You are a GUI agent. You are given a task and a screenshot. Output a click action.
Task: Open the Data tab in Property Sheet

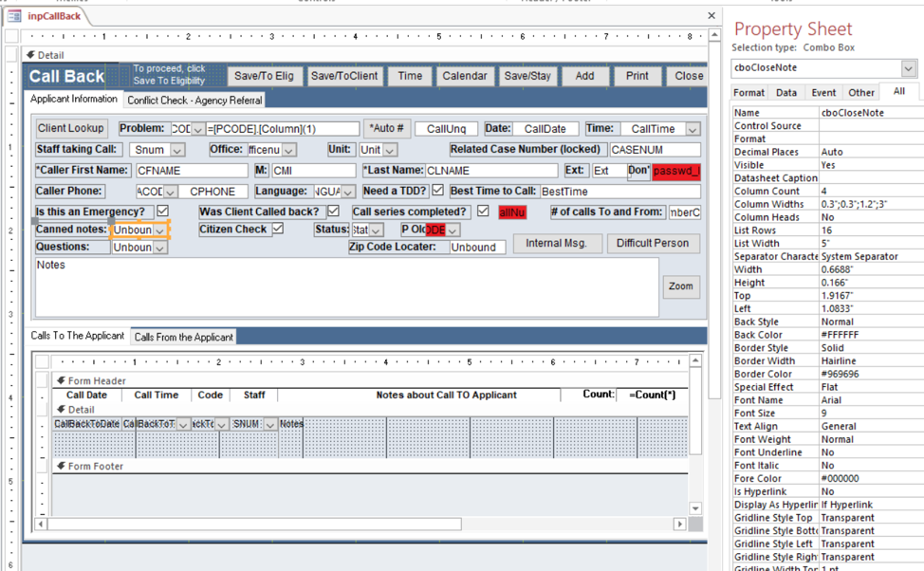785,93
